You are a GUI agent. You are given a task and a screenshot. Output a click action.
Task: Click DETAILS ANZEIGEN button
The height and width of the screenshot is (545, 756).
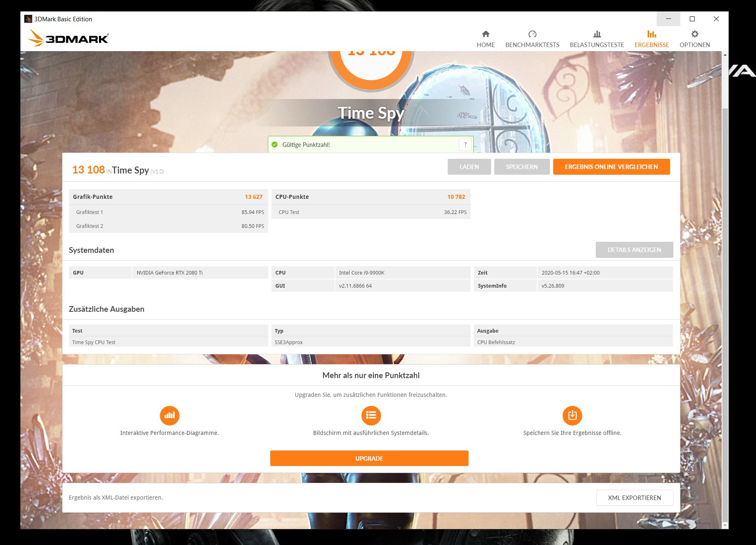coord(634,250)
